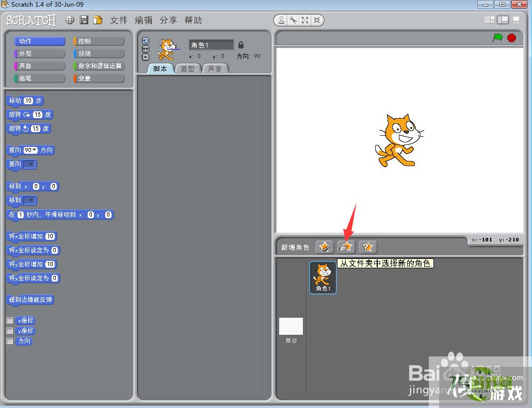Select the 数字和逻辑运算 block category
Viewport: 532px width, 408px height.
[99, 66]
